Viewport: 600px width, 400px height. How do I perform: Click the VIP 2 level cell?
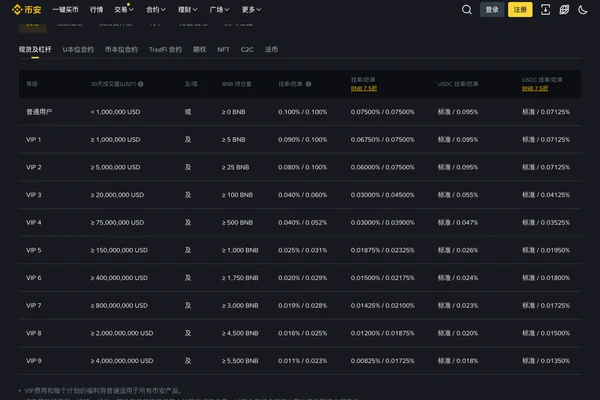(34, 167)
